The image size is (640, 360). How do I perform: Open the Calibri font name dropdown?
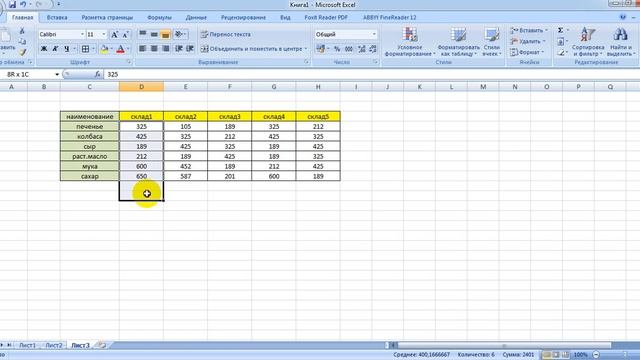point(82,34)
